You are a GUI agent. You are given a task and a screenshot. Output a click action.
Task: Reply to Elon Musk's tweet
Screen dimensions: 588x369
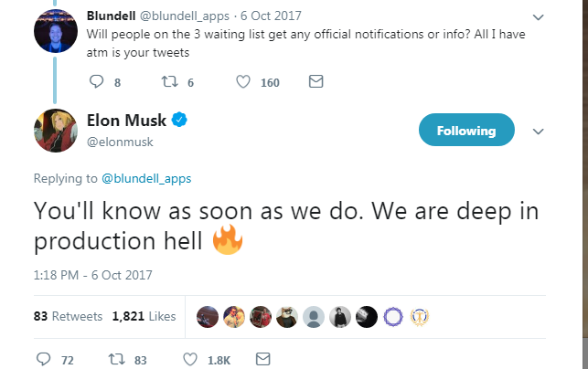(43, 359)
